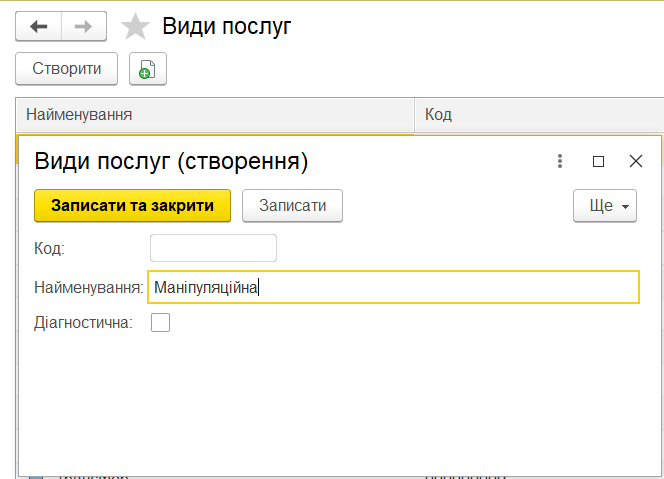The image size is (664, 479).
Task: Click the Найменування field containing Маніпуляційна
Action: pyautogui.click(x=392, y=287)
